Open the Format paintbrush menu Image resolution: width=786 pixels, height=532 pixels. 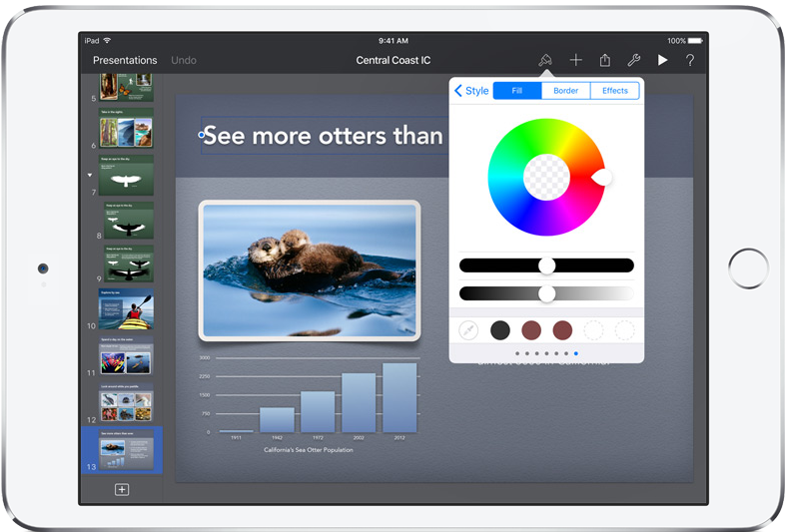pyautogui.click(x=545, y=60)
